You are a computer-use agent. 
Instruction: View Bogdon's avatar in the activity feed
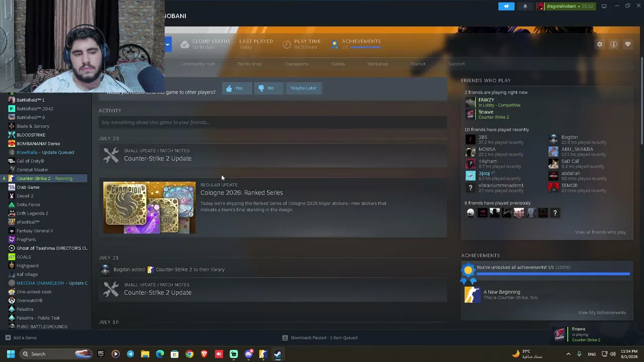tap(105, 269)
